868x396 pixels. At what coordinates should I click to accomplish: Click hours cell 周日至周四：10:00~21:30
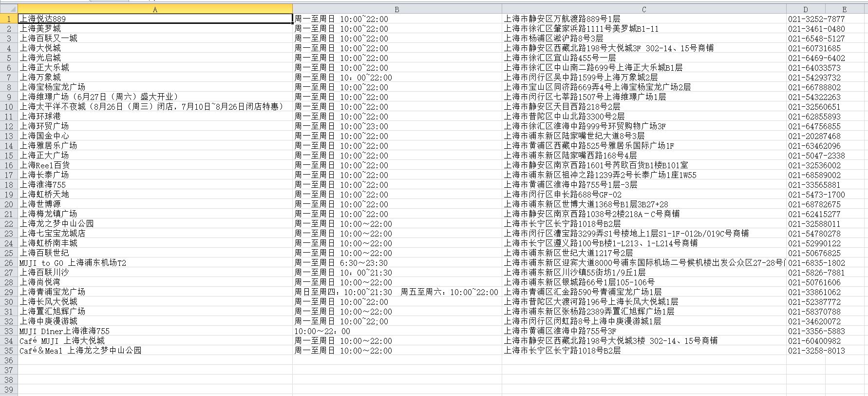click(x=397, y=292)
